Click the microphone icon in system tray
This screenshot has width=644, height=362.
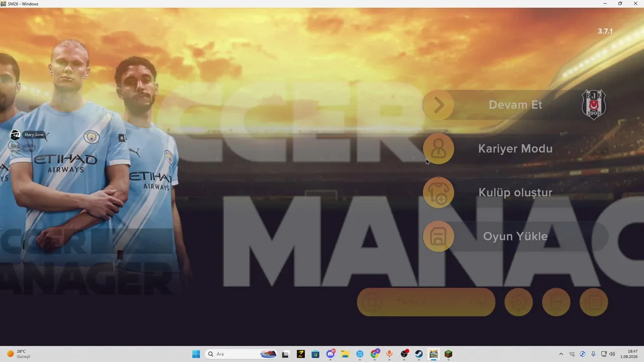click(x=594, y=354)
